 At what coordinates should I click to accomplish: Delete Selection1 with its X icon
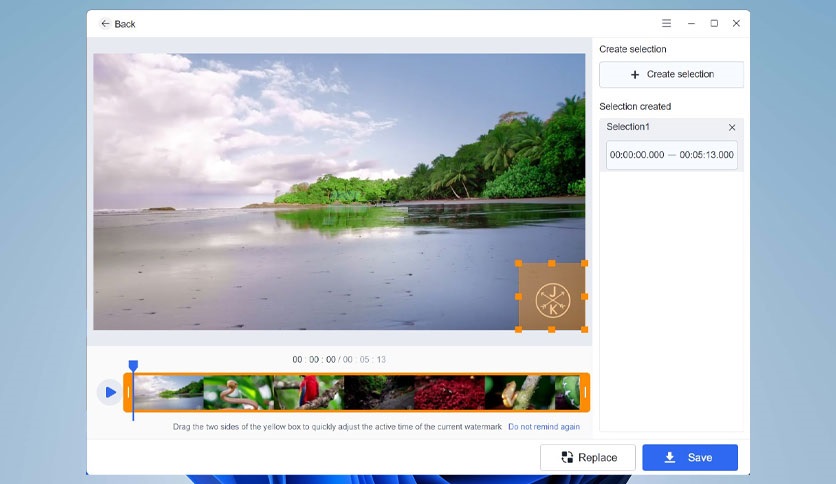[732, 128]
